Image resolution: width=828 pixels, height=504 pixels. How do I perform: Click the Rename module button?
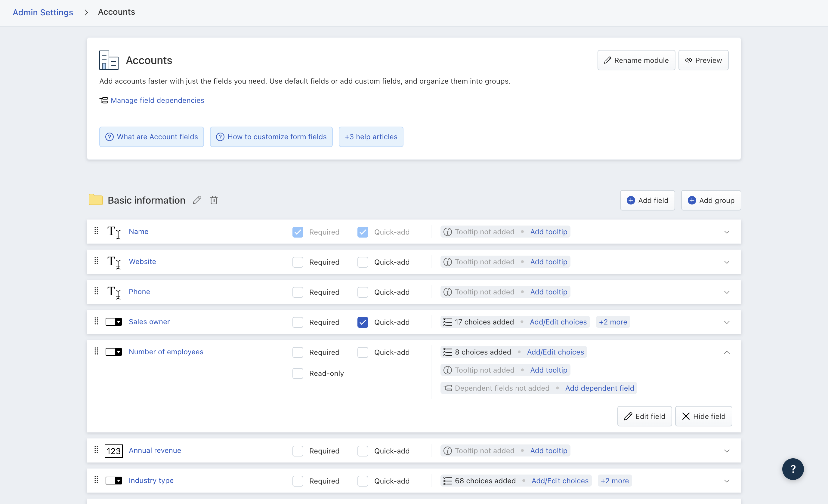tap(636, 60)
